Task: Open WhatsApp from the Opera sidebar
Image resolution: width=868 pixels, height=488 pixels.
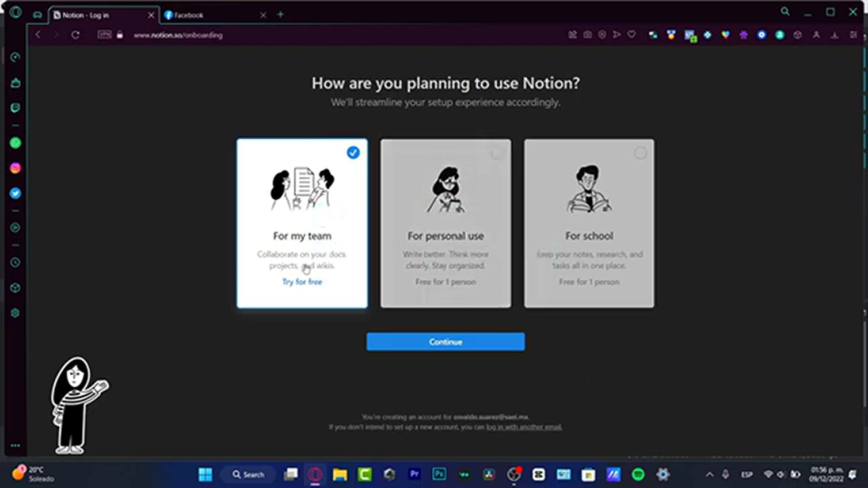Action: pyautogui.click(x=15, y=143)
